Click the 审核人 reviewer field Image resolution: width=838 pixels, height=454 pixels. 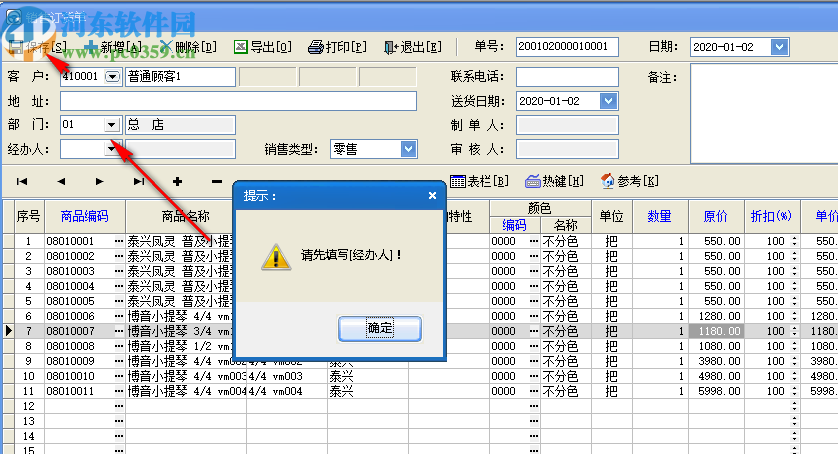click(567, 149)
